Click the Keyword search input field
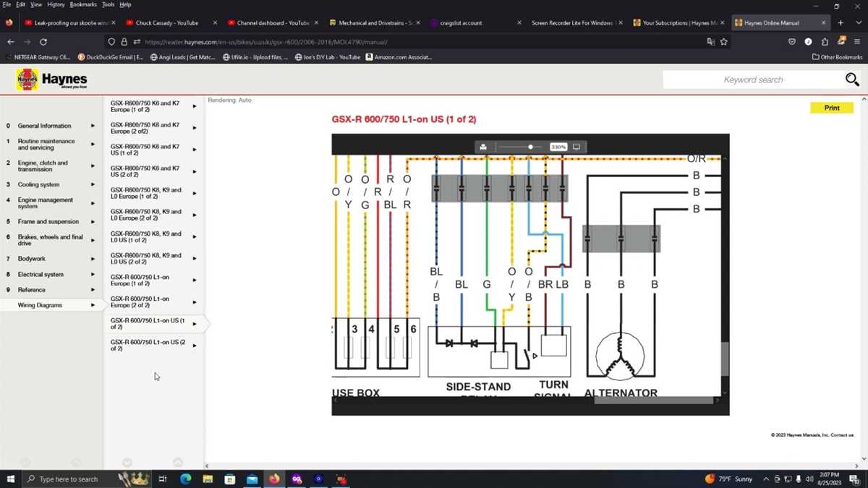The image size is (868, 488). (752, 80)
